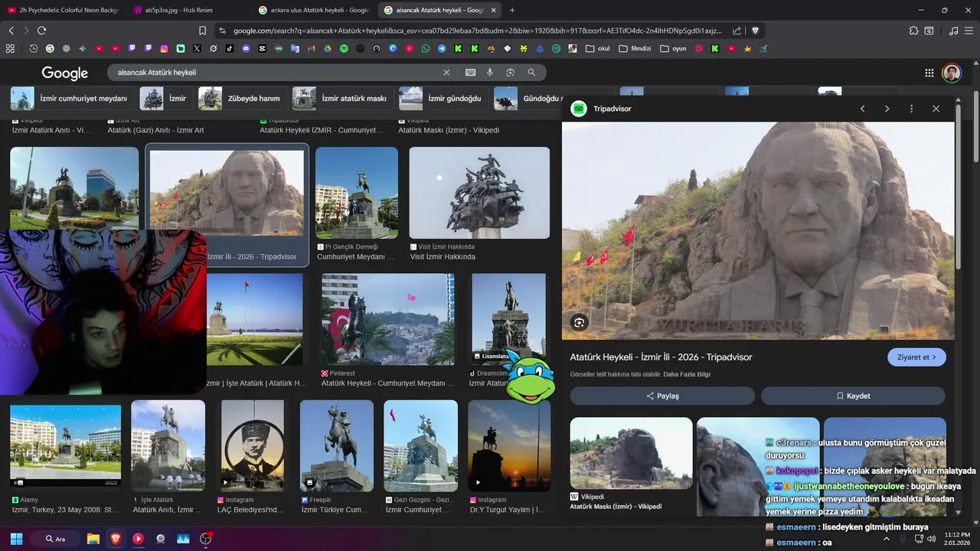Show previous image in preview panel

(x=862, y=109)
